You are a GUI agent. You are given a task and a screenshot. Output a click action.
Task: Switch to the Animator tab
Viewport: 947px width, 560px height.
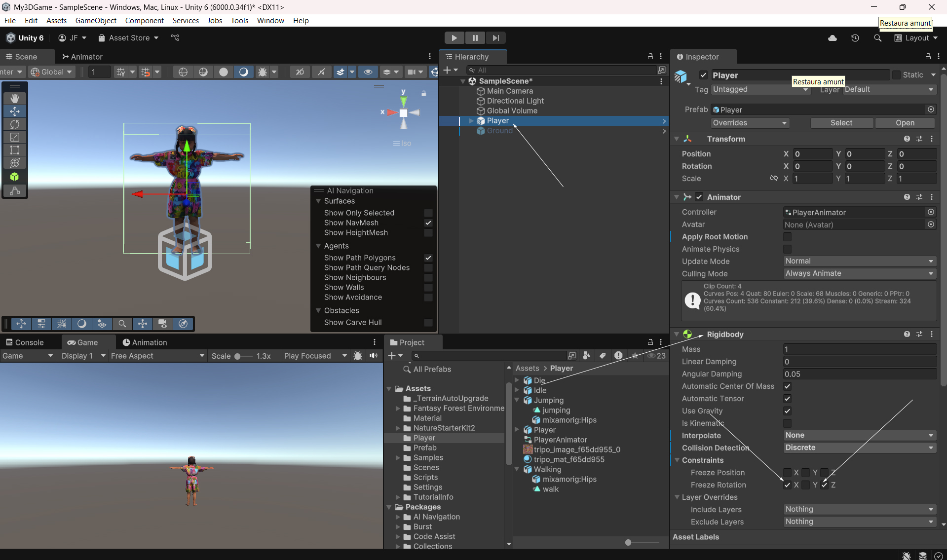tap(82, 57)
